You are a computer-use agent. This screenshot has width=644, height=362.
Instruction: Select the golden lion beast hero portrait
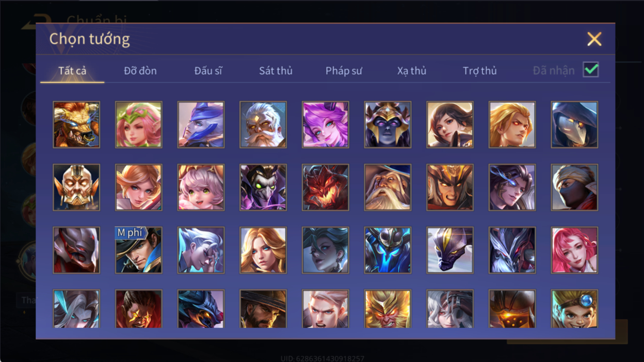point(76,125)
